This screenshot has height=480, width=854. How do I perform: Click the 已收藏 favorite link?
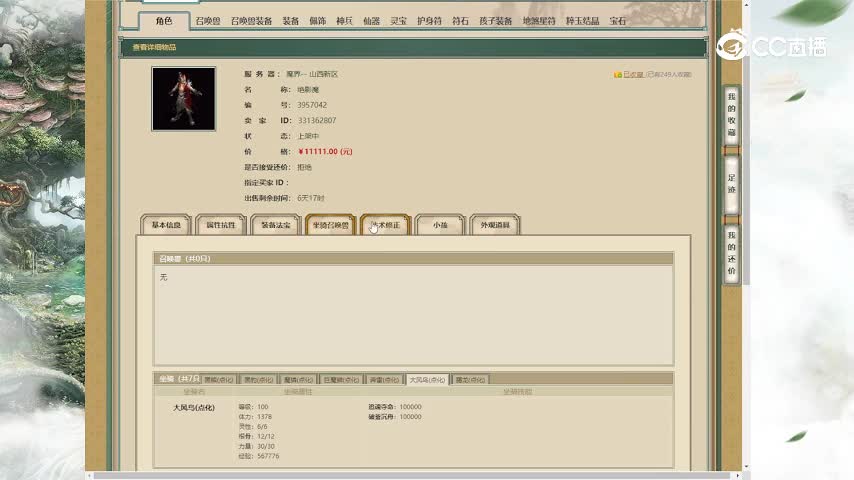point(633,75)
